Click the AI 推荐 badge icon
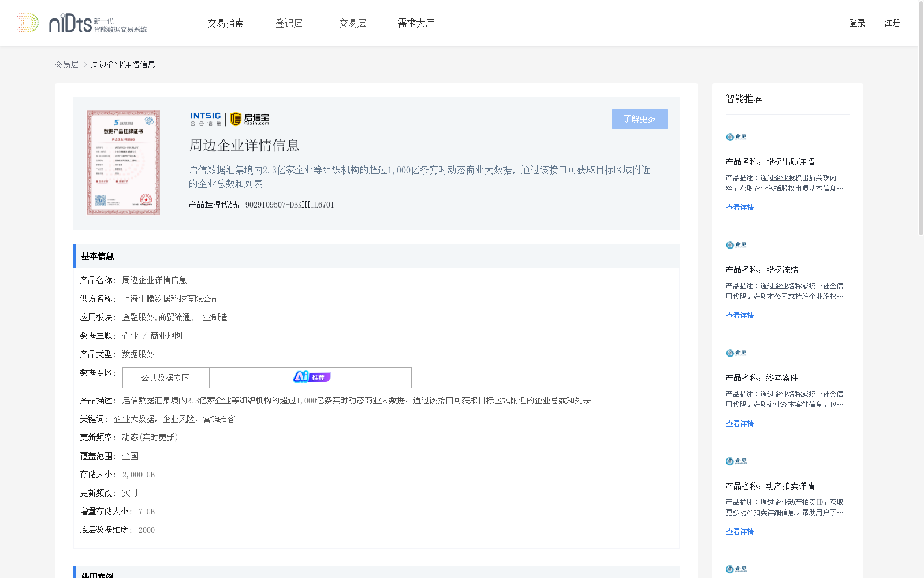Screen dimensions: 924x578 pyautogui.click(x=311, y=377)
